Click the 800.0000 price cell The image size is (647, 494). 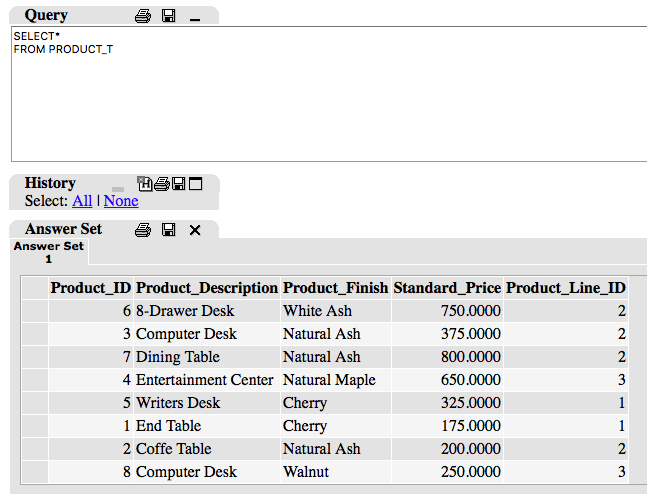pyautogui.click(x=447, y=357)
